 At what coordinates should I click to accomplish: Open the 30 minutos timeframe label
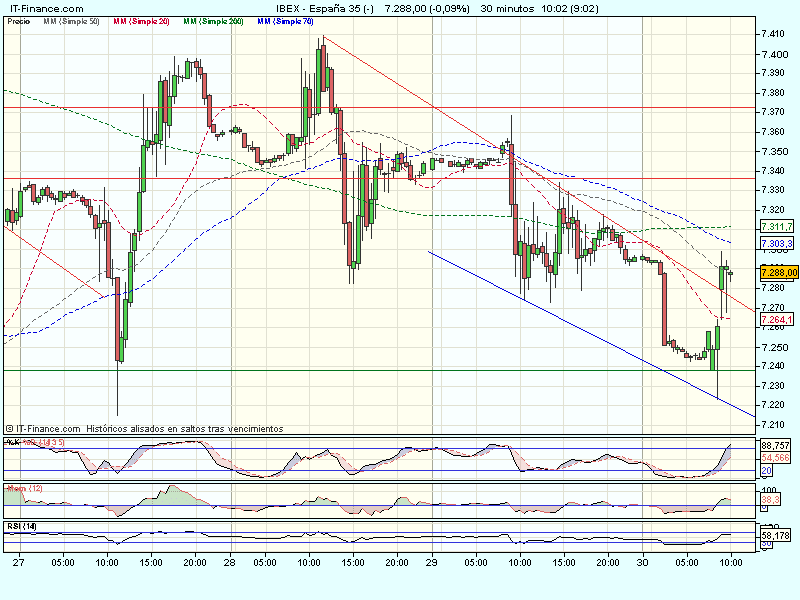tap(507, 9)
